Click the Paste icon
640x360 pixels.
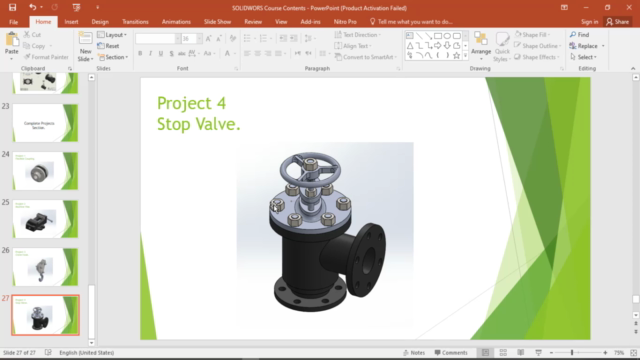pyautogui.click(x=11, y=40)
